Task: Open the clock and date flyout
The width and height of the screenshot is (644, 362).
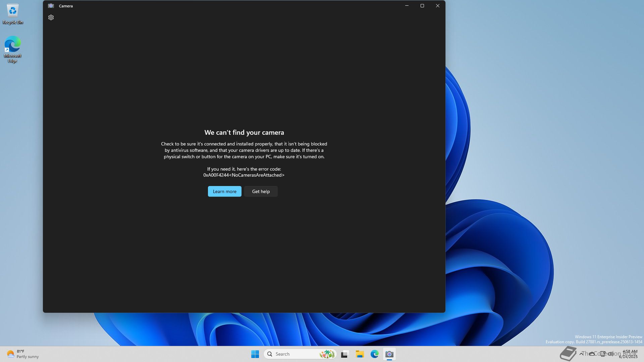Action: click(628, 354)
